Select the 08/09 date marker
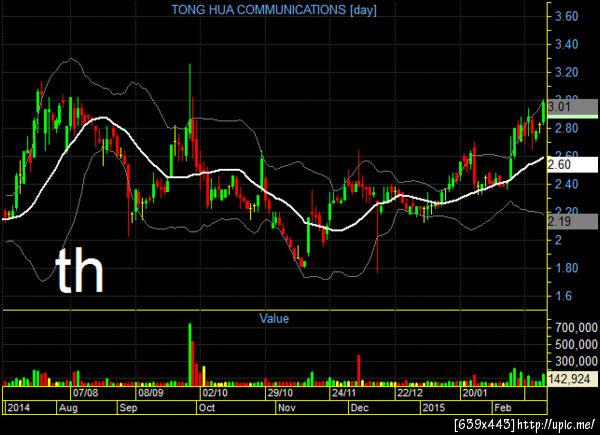The height and width of the screenshot is (435, 600). (x=150, y=393)
